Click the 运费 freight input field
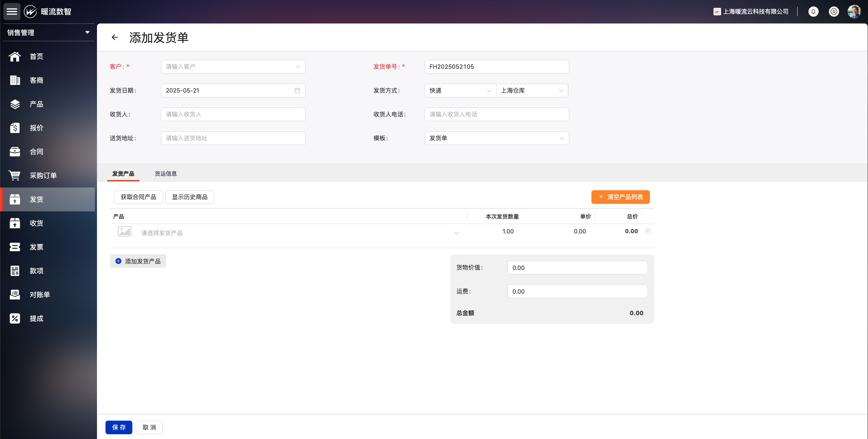The image size is (868, 439). tap(577, 292)
